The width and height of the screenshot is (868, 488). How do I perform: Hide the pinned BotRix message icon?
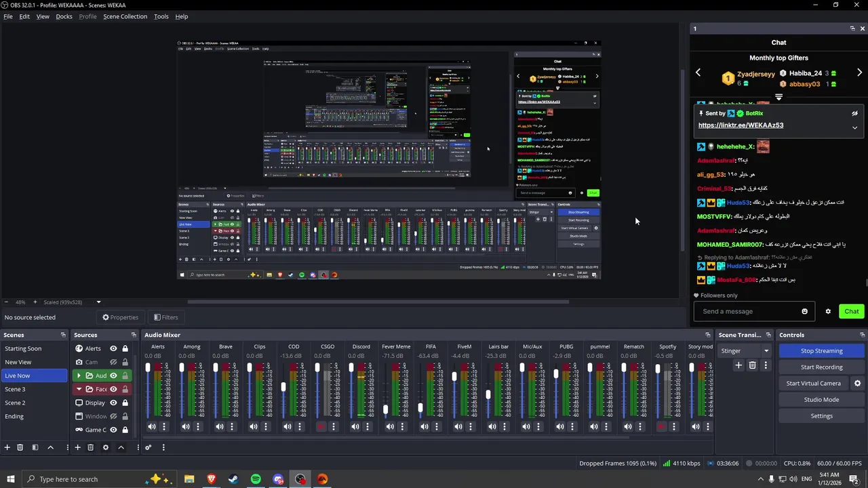click(854, 114)
